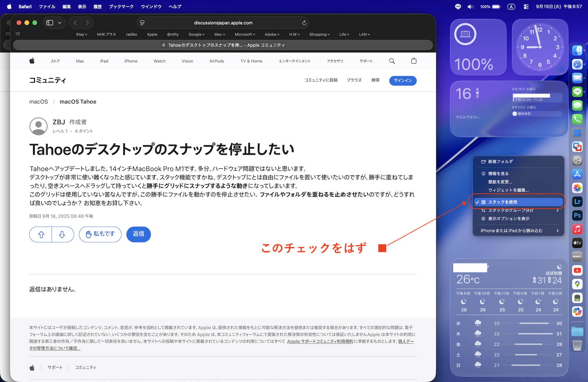Reload the page using the refresh icon
Viewport: 588px width, 382px height.
304,23
